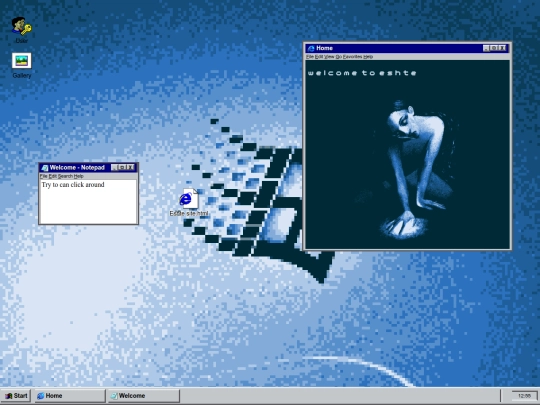Minimize the Home window

[x=486, y=48]
